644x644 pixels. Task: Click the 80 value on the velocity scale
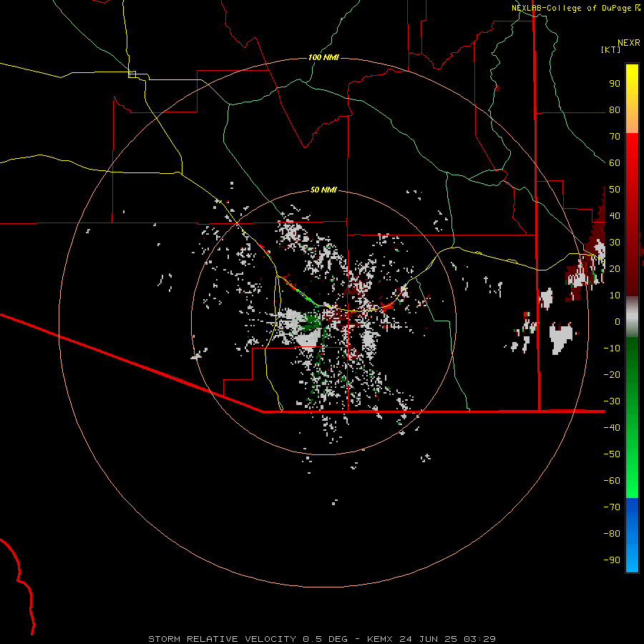(615, 110)
